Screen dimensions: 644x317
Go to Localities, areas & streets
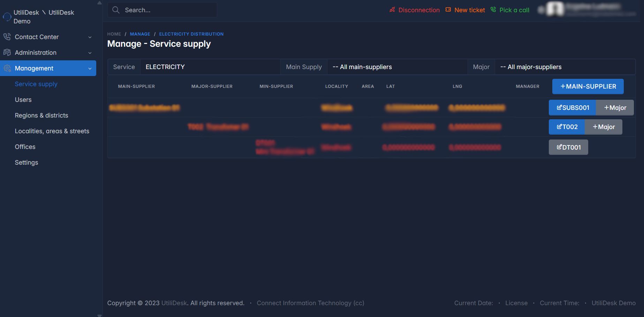52,131
